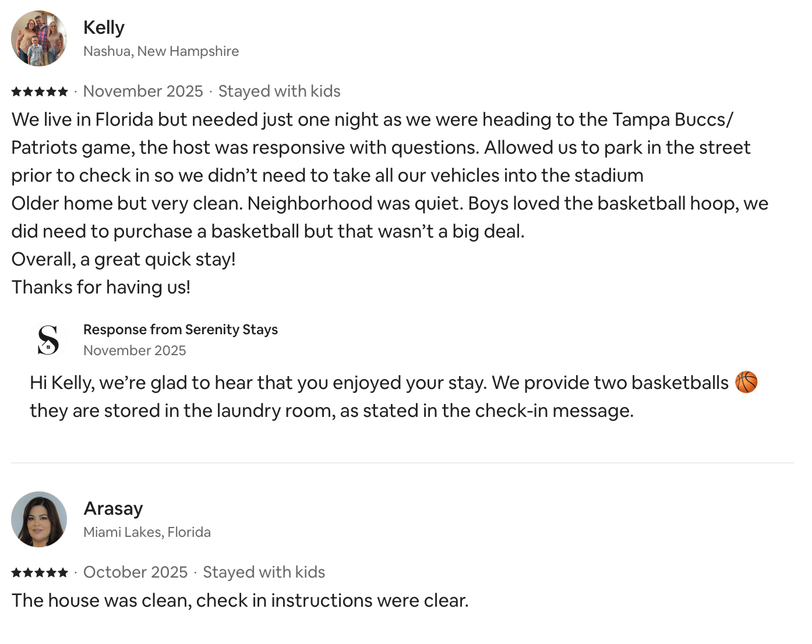Click the basketball emoji in host response
Screen dimensions: 812x644
point(746,383)
